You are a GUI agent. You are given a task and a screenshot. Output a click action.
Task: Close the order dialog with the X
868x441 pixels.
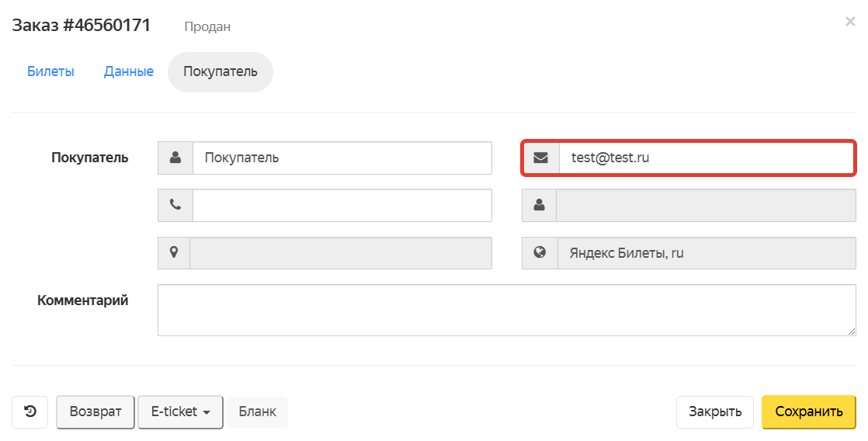pyautogui.click(x=850, y=22)
